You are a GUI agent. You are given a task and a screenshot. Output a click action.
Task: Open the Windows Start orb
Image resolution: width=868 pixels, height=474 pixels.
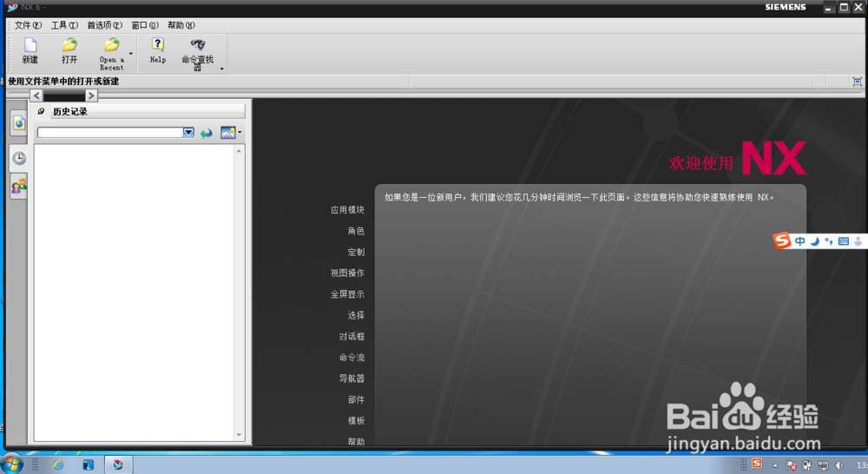click(x=12, y=464)
